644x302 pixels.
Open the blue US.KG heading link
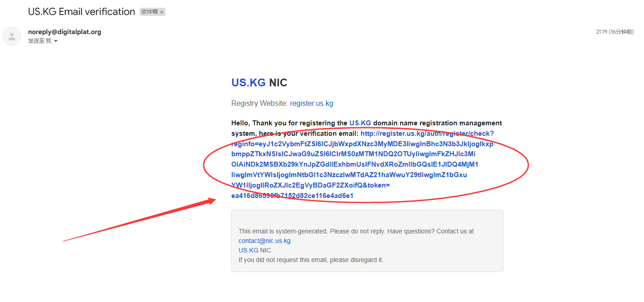click(x=249, y=83)
